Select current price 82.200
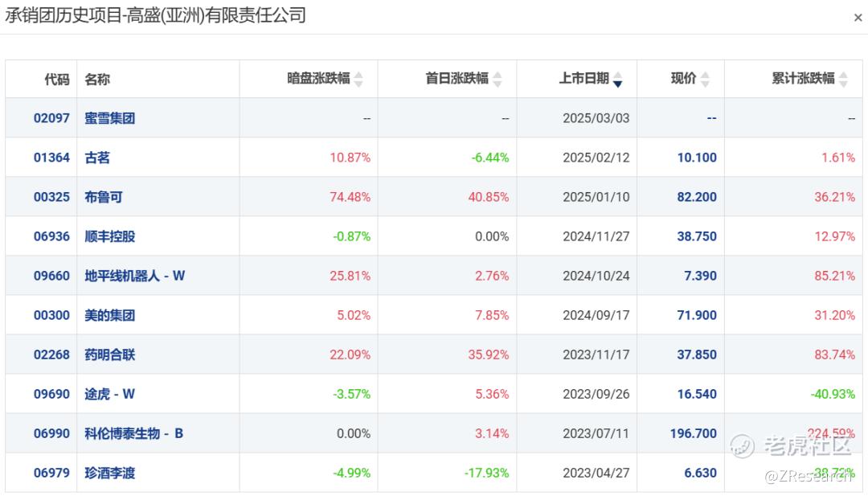Viewport: 868px width, 496px height. [697, 196]
